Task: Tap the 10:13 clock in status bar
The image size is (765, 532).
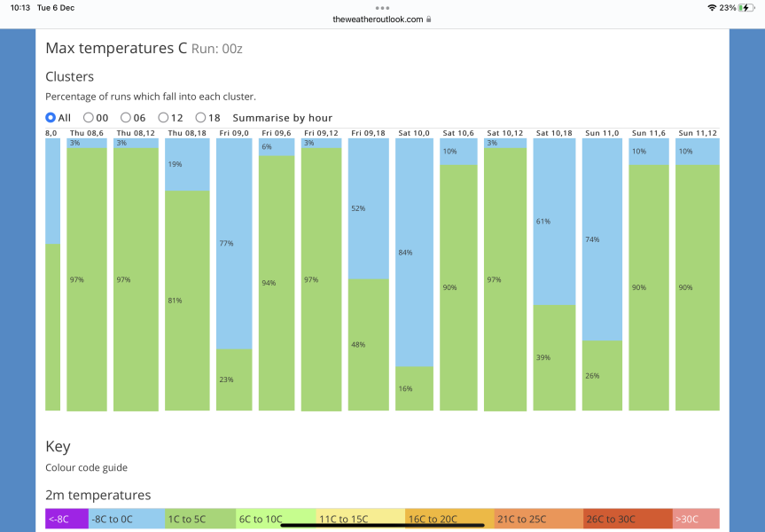Action: click(x=20, y=7)
